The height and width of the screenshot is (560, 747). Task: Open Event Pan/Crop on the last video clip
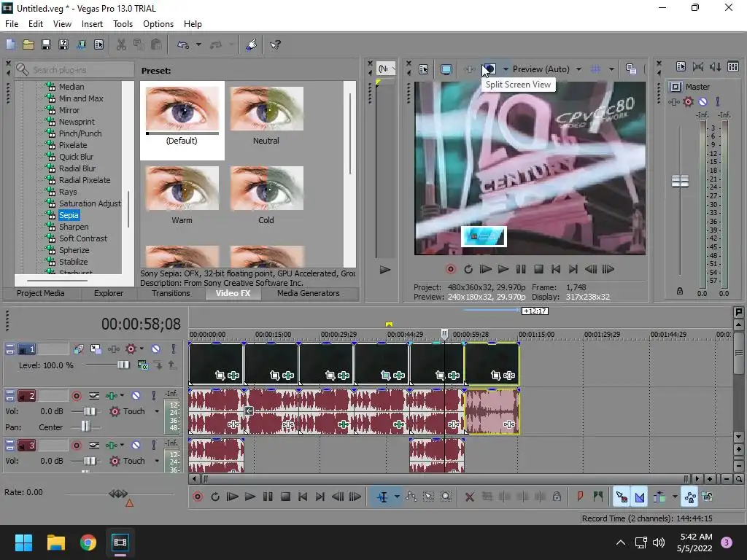coord(495,376)
